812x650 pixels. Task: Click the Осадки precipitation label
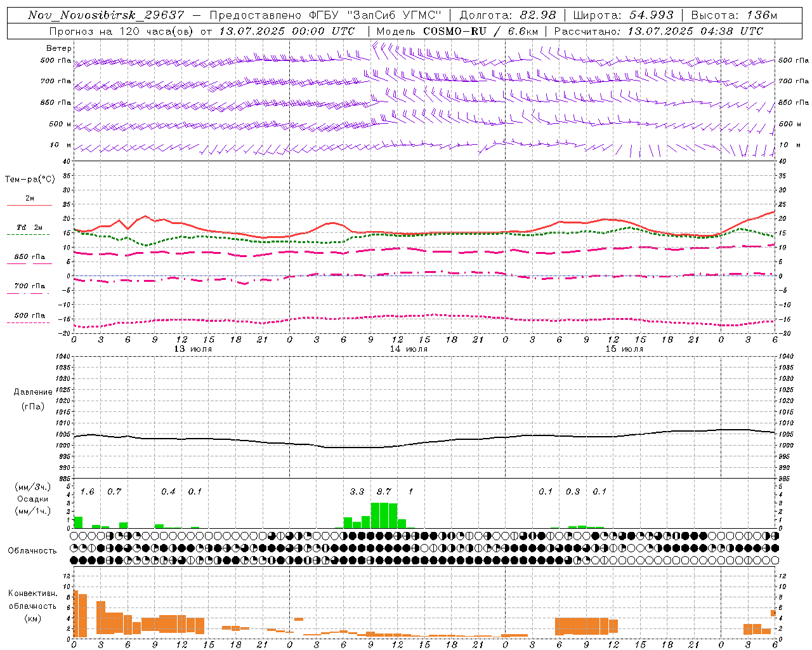(x=33, y=499)
